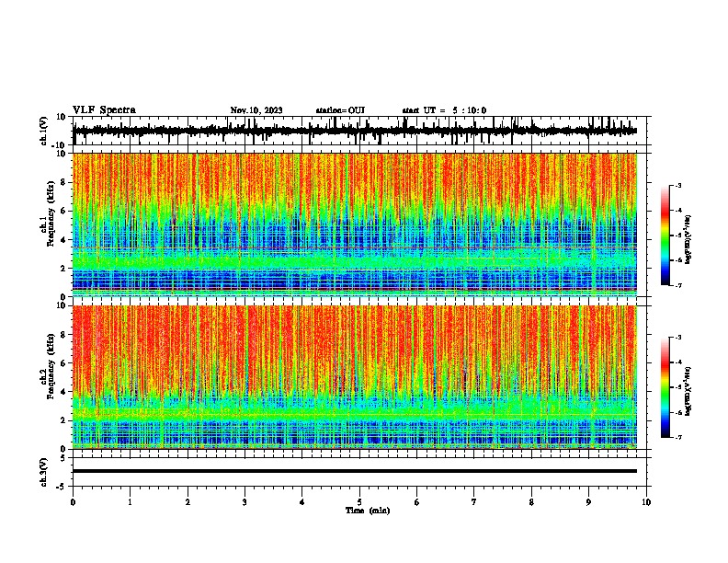728x563 pixels.
Task: Select the "Time (min)" axis title
Action: 368,511
